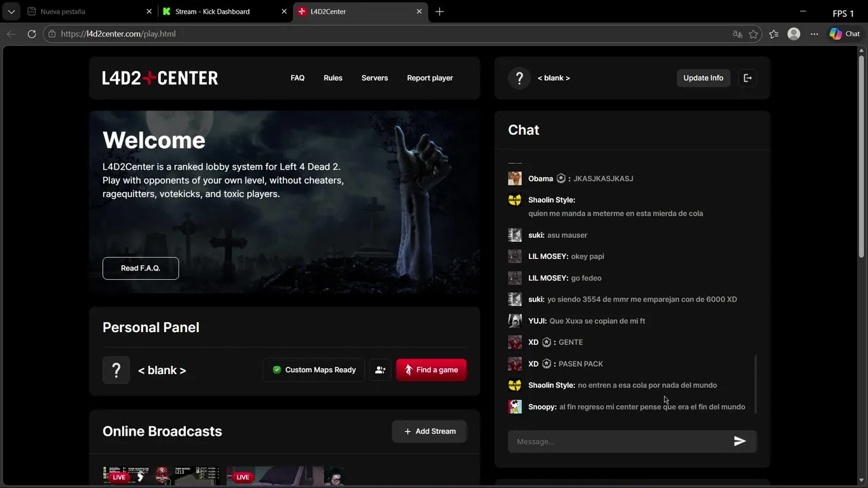Click the logout icon next to Update Info
The height and width of the screenshot is (488, 868).
[747, 78]
